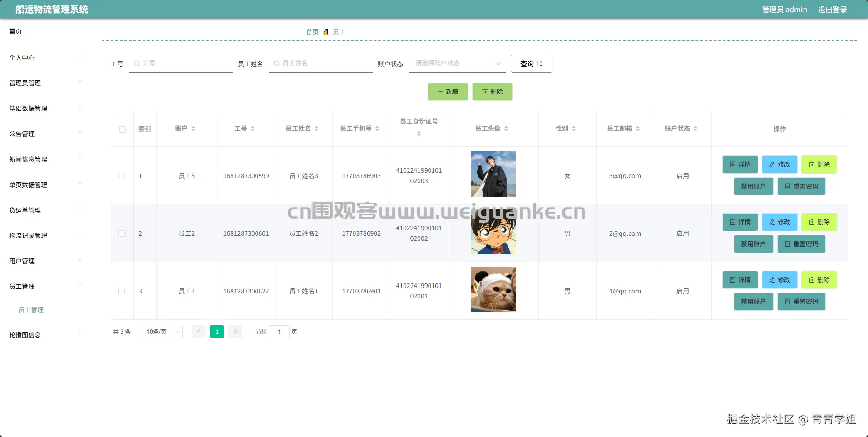Screen dimensions: 868x437
Task: Open 员工管理 submenu item
Action: (x=31, y=310)
